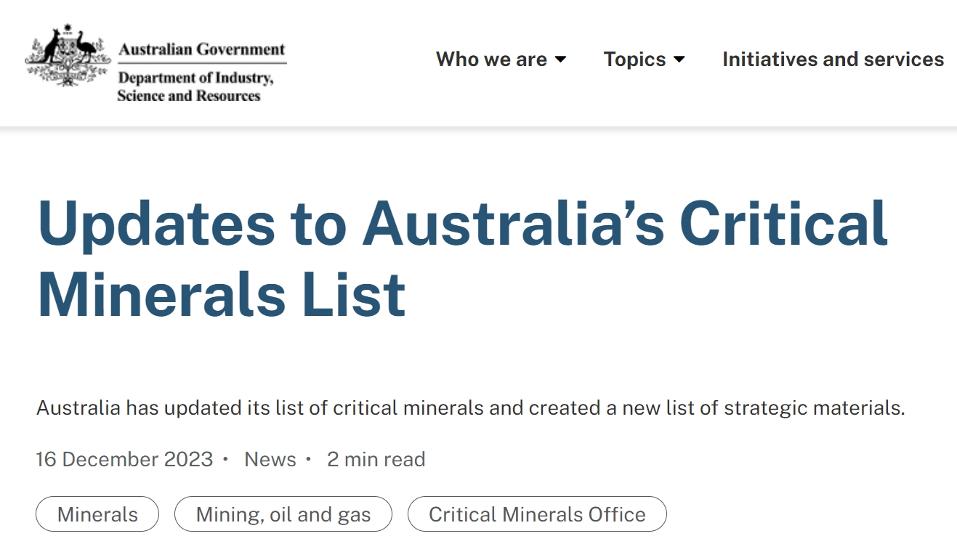The image size is (957, 560).
Task: Click the "Australian Government" logo text
Action: (202, 49)
